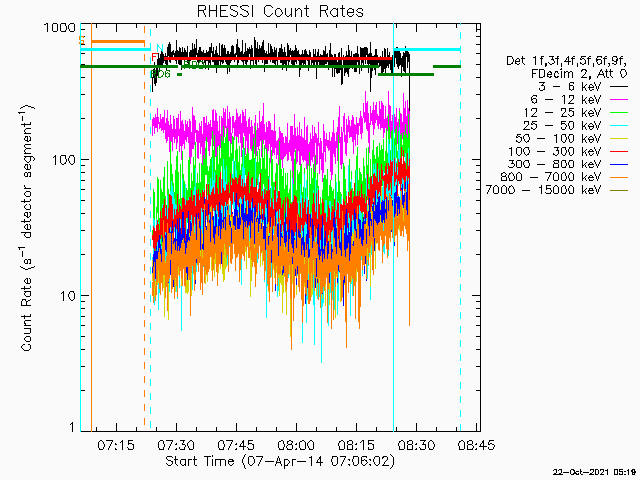Click the orange 'S' marker label in plot
The width and height of the screenshot is (640, 480).
(x=82, y=40)
